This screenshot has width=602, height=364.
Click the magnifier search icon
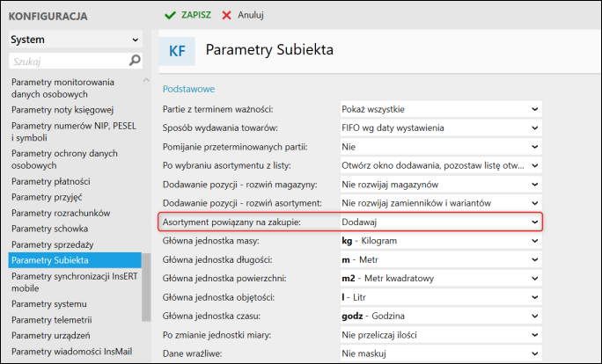click(135, 62)
